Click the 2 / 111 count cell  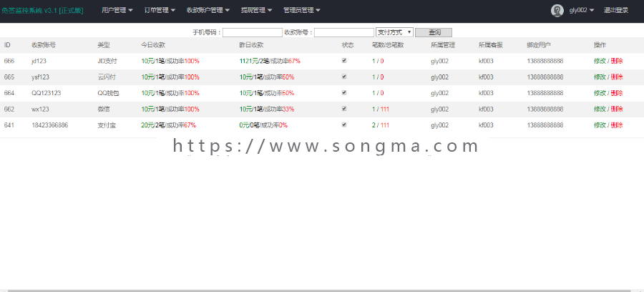381,125
